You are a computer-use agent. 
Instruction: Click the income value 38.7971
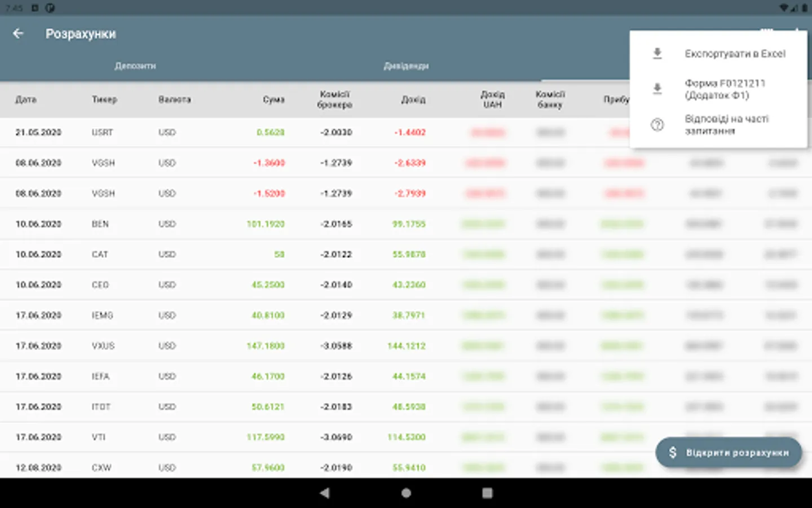click(409, 316)
